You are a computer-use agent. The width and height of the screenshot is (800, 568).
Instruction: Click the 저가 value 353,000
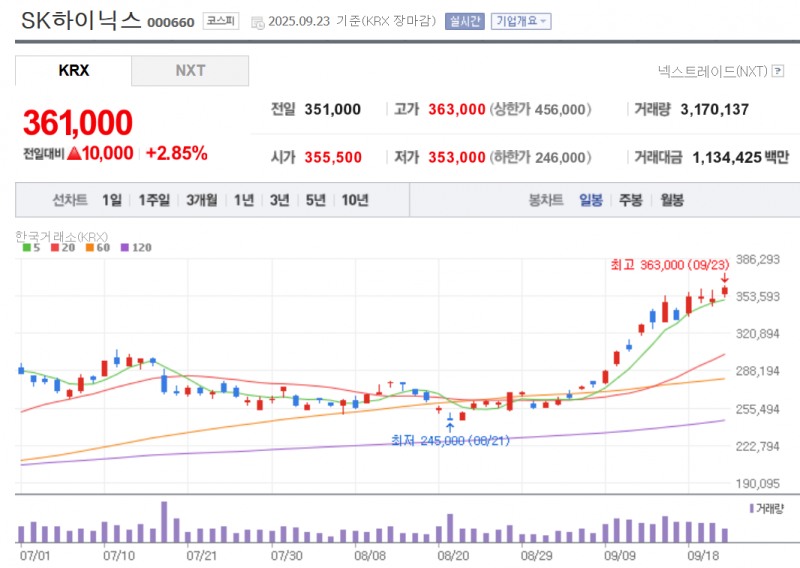point(457,157)
